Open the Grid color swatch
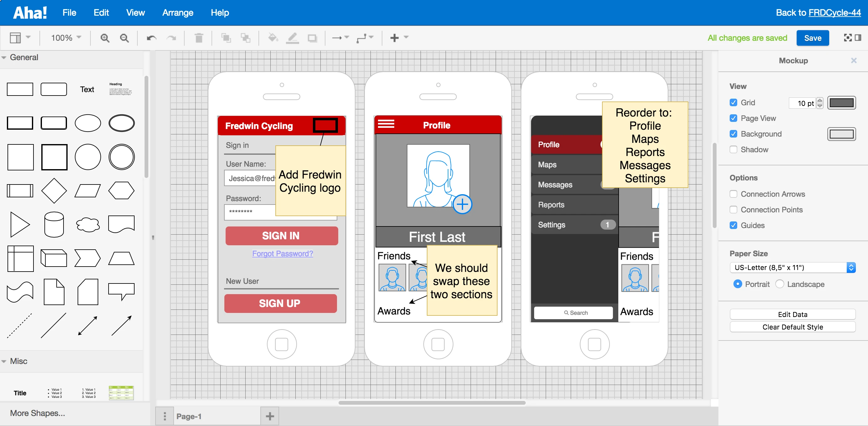Image resolution: width=868 pixels, height=426 pixels. pos(841,103)
